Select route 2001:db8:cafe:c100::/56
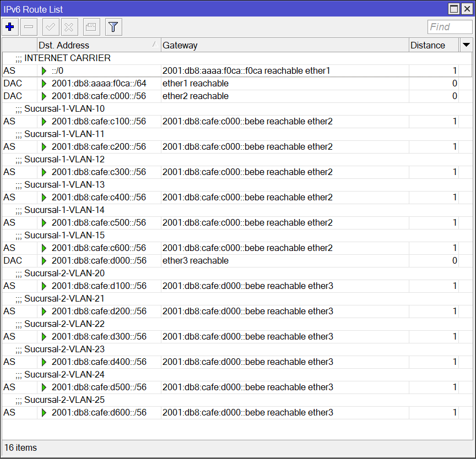 (x=99, y=121)
